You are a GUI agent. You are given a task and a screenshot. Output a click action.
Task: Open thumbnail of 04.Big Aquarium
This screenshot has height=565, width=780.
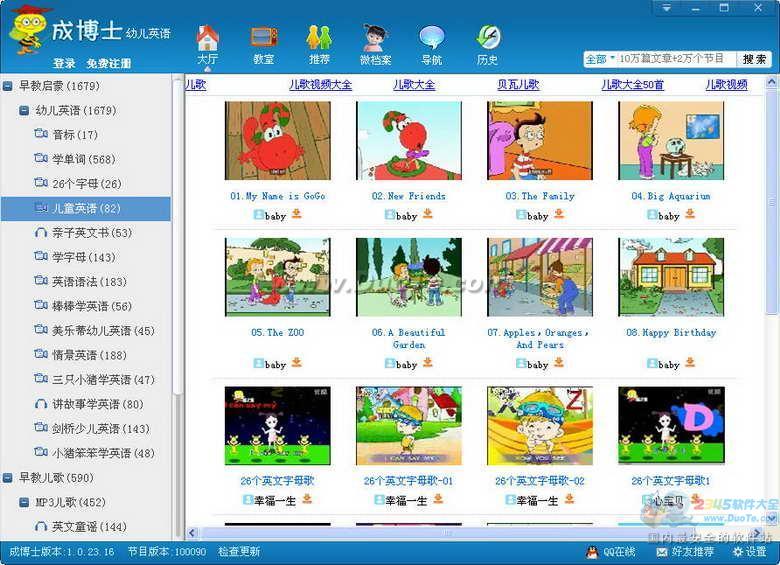click(671, 141)
